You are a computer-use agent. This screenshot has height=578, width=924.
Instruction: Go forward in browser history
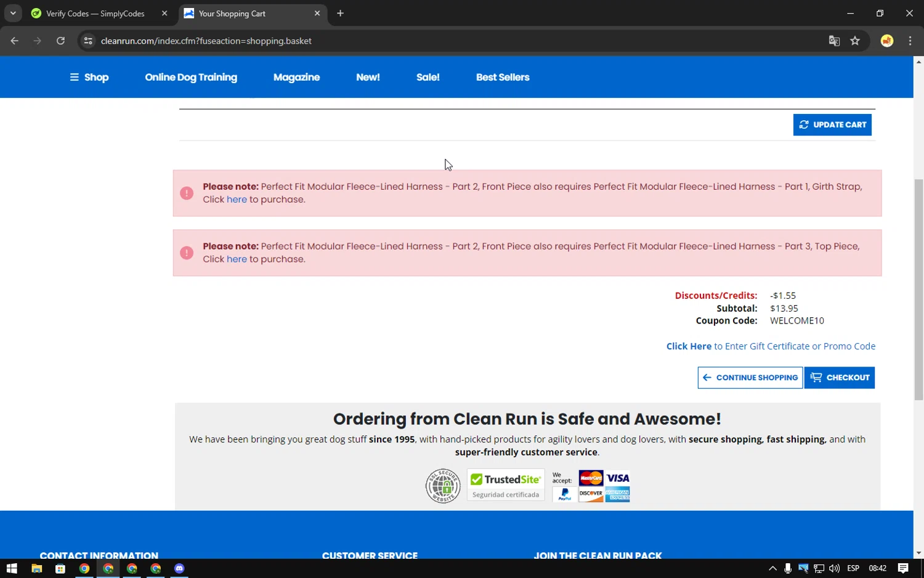(38, 41)
